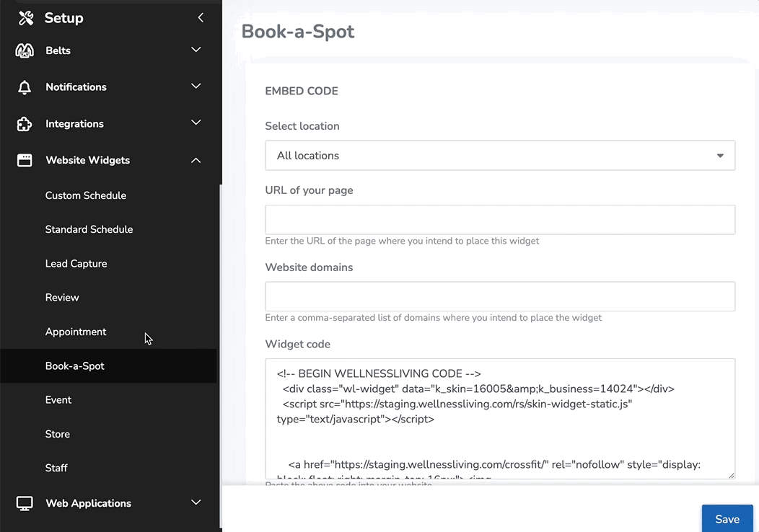Image resolution: width=759 pixels, height=532 pixels.
Task: Open Review widget page
Action: 62,298
